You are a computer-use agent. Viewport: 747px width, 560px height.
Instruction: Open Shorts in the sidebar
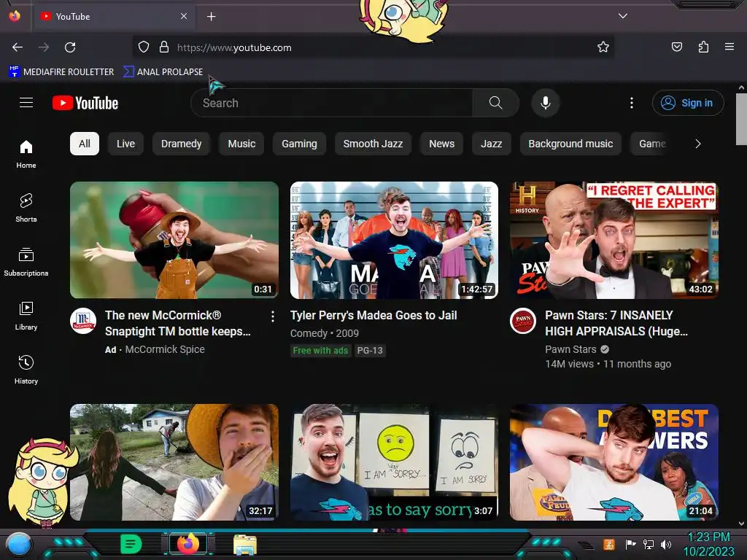coord(26,208)
